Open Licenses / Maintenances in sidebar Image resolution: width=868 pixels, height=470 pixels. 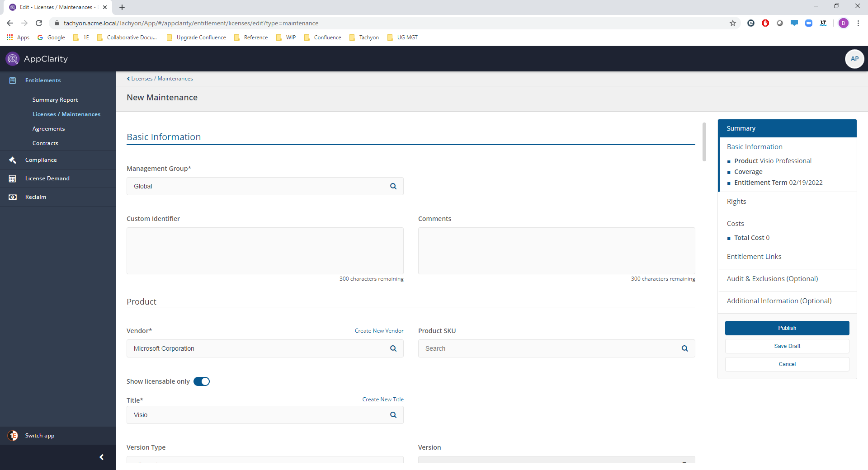coord(66,114)
